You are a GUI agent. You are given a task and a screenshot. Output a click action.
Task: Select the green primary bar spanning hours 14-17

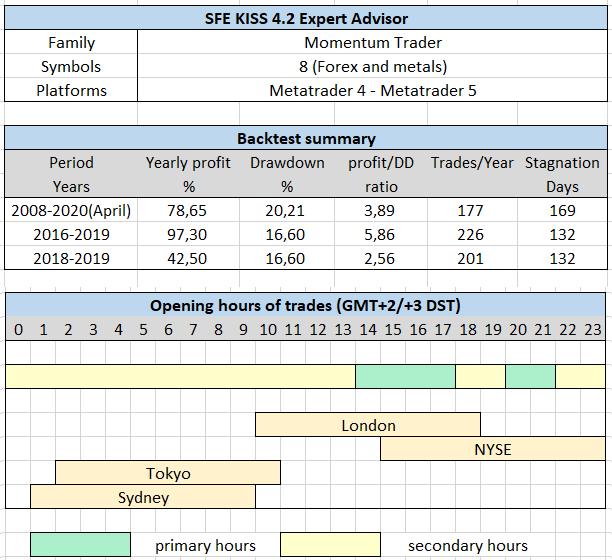406,377
